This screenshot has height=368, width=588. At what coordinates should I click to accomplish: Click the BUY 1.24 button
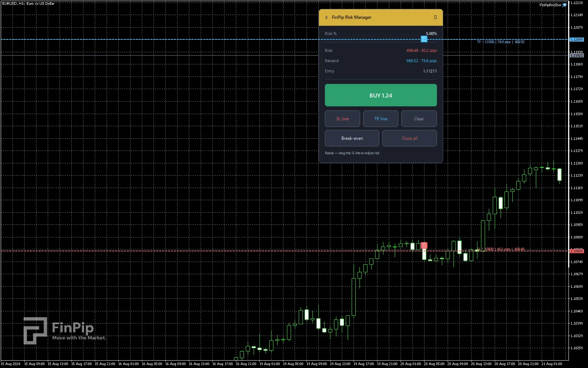(x=381, y=95)
